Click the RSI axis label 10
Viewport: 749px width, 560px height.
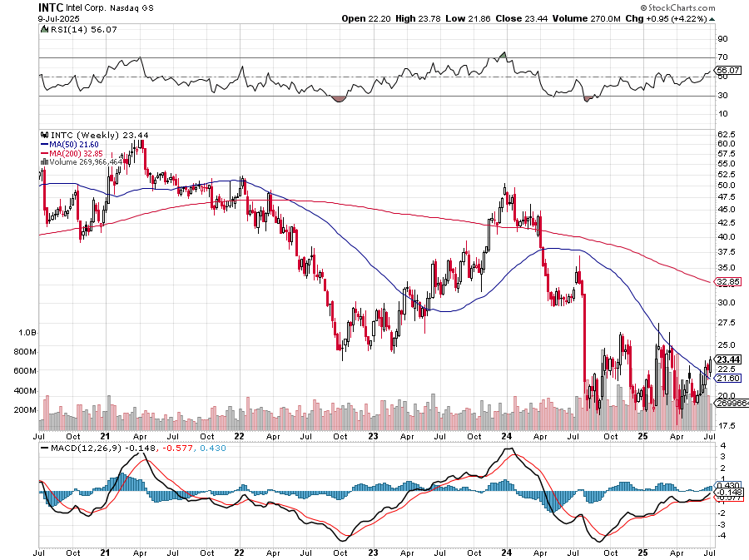(722, 114)
